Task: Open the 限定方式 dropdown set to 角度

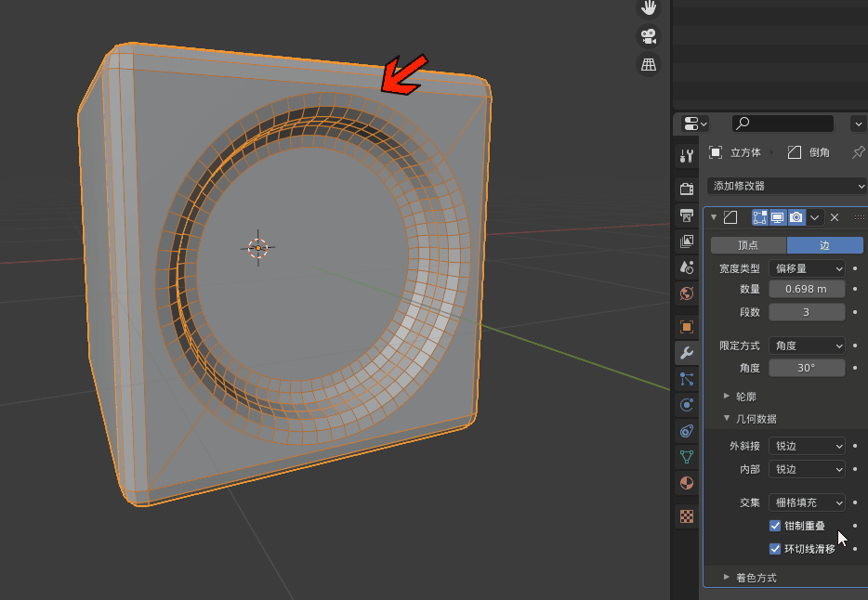Action: pos(807,346)
